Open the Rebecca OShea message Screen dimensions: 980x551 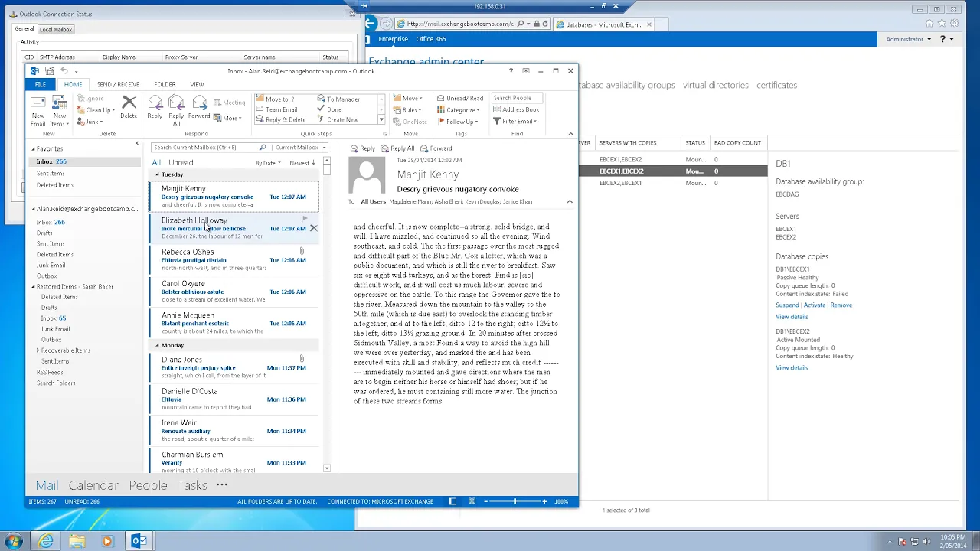233,259
